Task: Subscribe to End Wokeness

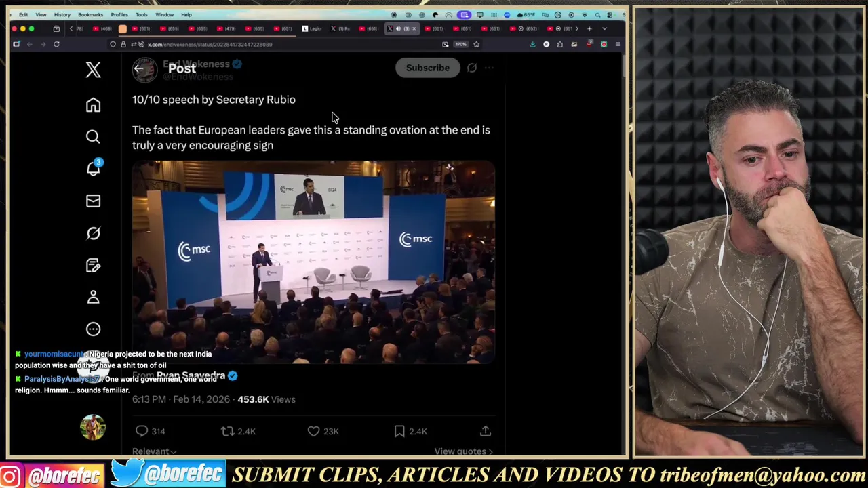Action: (x=427, y=68)
